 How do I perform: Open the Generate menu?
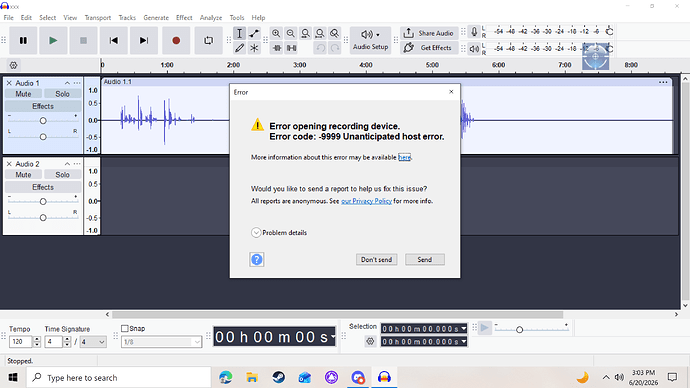click(x=156, y=18)
